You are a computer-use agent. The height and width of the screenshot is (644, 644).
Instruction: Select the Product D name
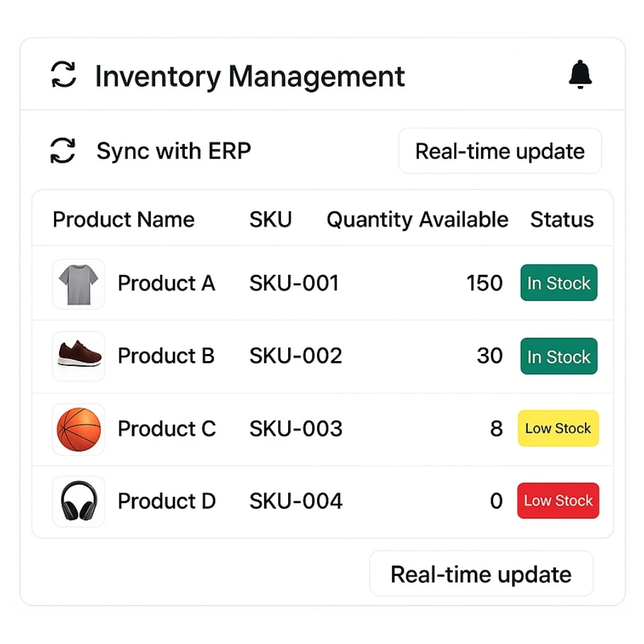point(167,501)
